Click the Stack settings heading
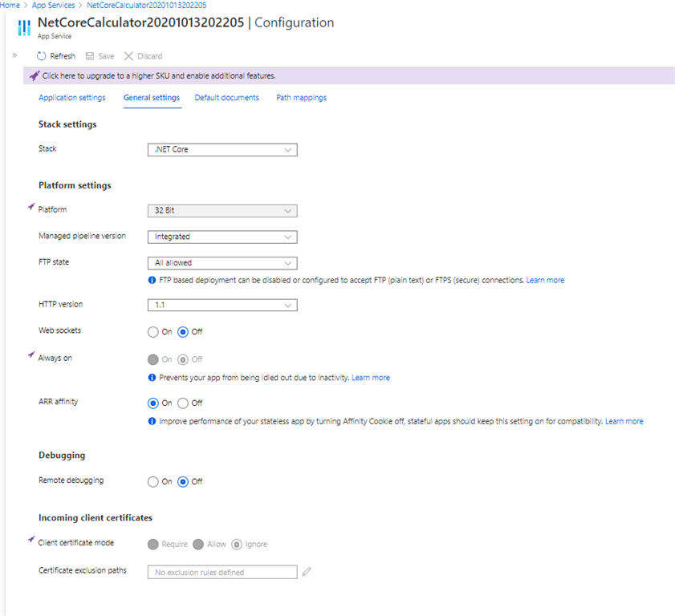The image size is (675, 616). point(67,124)
